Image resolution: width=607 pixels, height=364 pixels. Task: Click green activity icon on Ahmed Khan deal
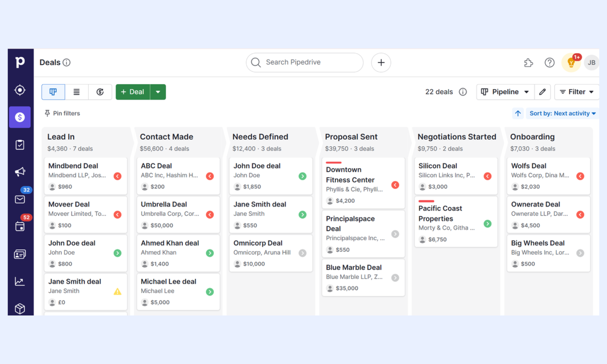(210, 253)
